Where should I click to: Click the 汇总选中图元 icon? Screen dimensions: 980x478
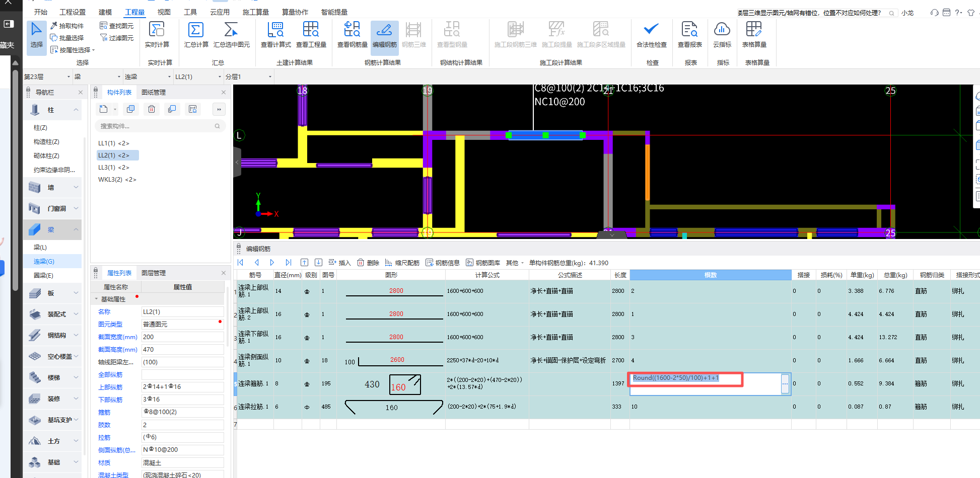click(x=231, y=35)
